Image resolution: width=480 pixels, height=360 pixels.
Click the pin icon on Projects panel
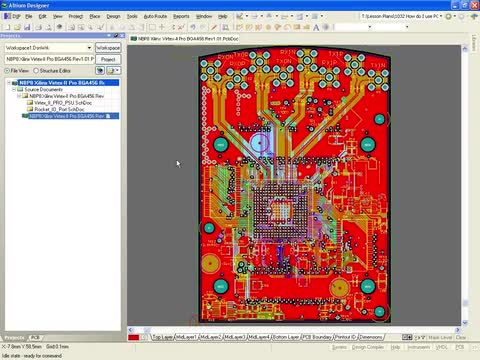(116, 35)
